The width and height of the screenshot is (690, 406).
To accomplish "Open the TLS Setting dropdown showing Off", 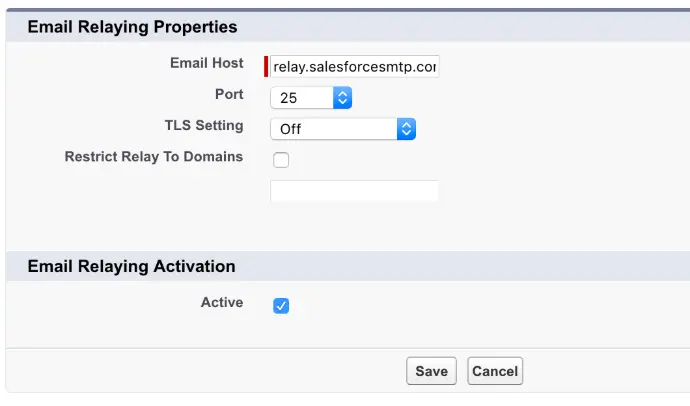I will (x=343, y=129).
